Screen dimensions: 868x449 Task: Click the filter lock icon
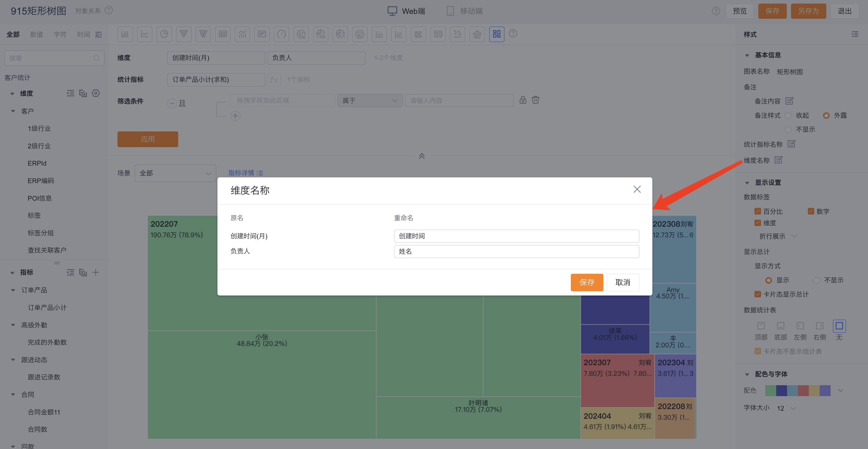pyautogui.click(x=522, y=100)
